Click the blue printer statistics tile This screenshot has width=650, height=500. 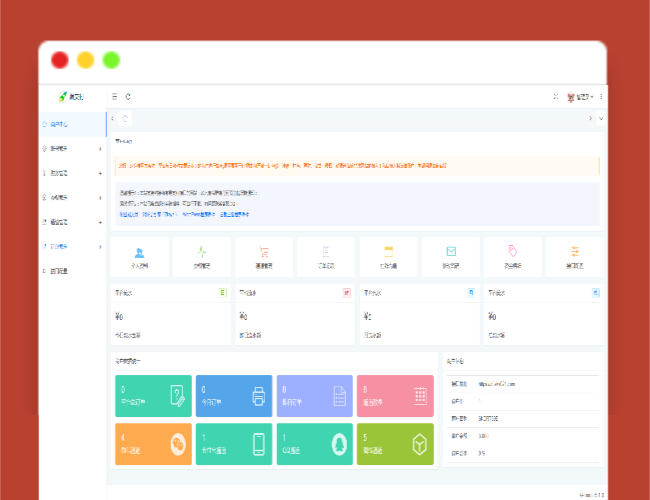(234, 396)
